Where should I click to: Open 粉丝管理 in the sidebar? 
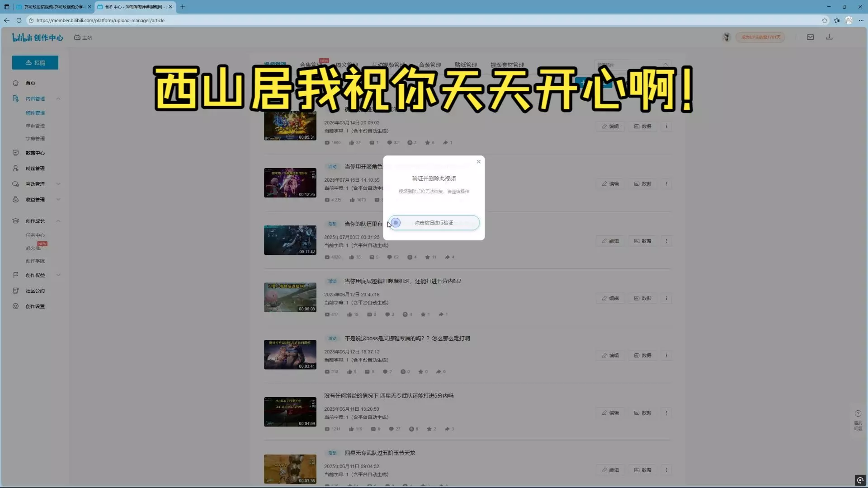click(35, 169)
